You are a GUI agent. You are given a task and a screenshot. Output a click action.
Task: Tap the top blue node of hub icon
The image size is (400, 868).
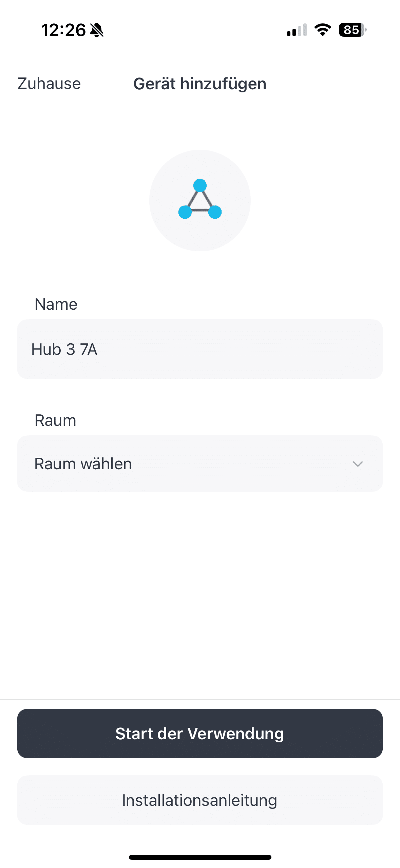click(200, 186)
